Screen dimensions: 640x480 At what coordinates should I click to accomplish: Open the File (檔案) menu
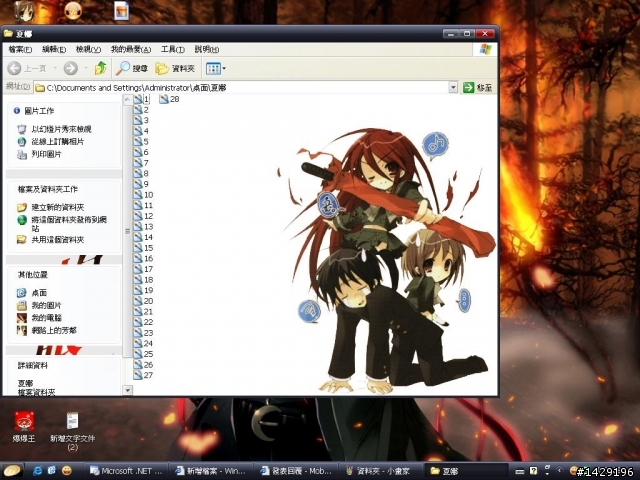coord(20,49)
